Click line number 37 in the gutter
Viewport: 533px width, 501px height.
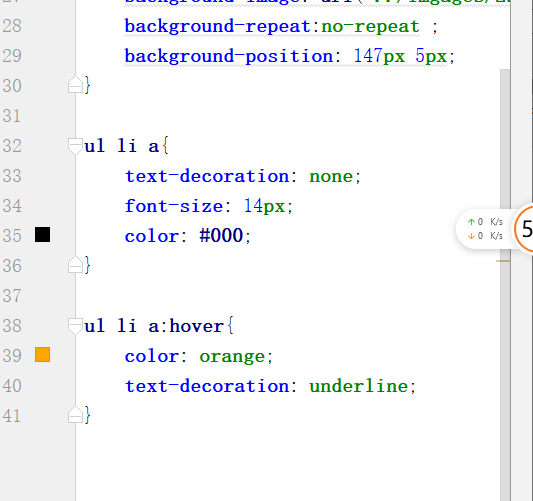[12, 296]
